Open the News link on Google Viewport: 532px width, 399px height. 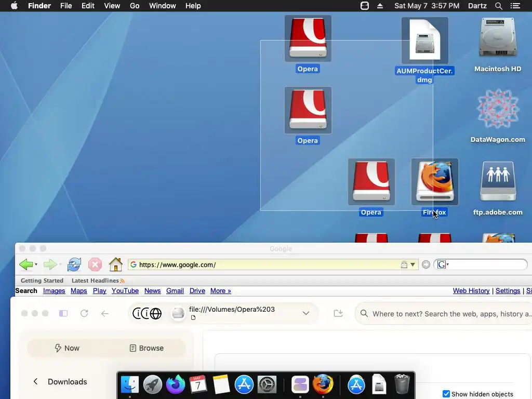click(152, 291)
